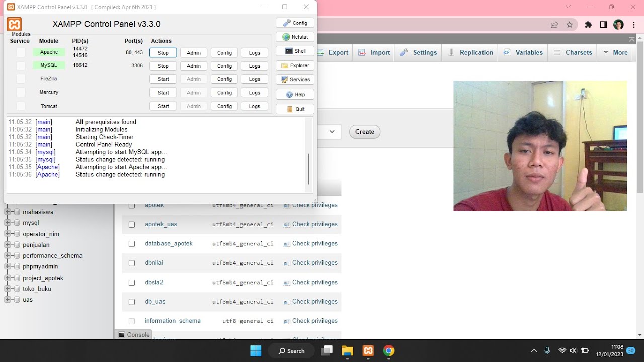
Task: Open the phpMyAdmin Settings tab
Action: pos(419,52)
